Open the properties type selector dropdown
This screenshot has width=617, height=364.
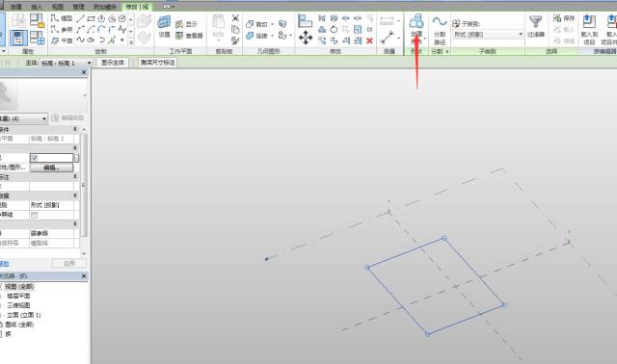[23, 118]
